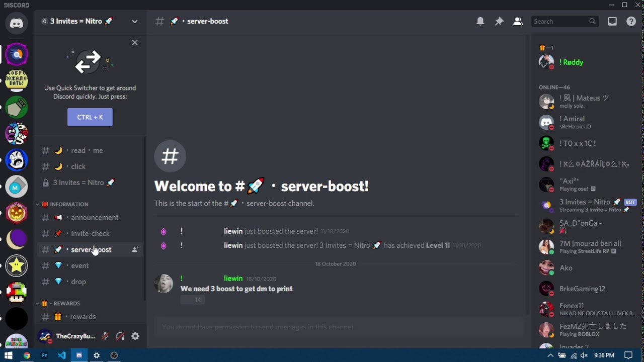The height and width of the screenshot is (362, 644).
Task: Open Photoshop from taskbar
Action: 44,355
